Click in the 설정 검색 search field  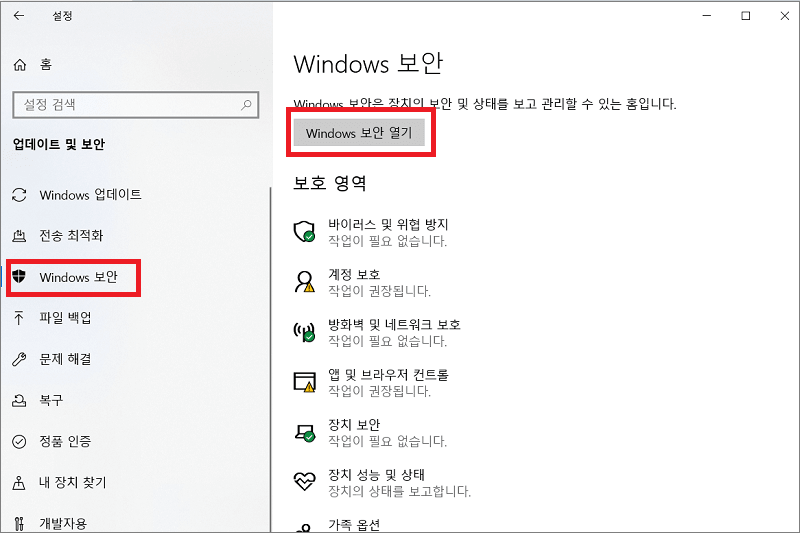point(136,105)
